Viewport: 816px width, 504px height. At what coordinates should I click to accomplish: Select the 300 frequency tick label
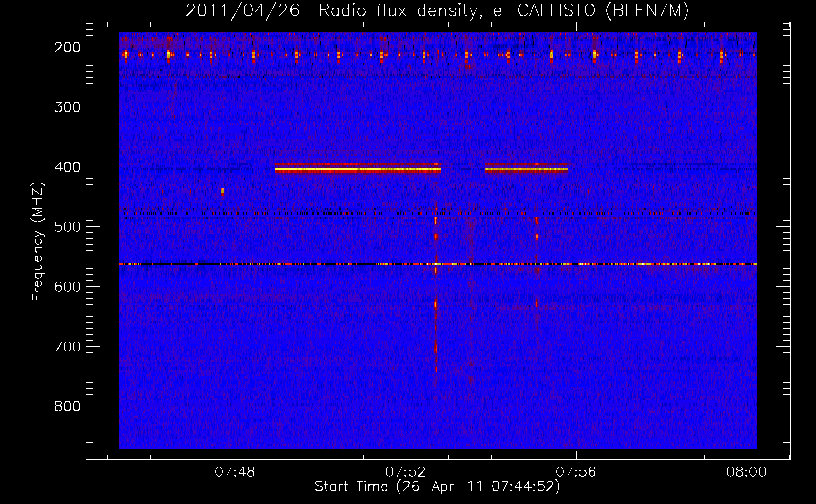point(67,107)
